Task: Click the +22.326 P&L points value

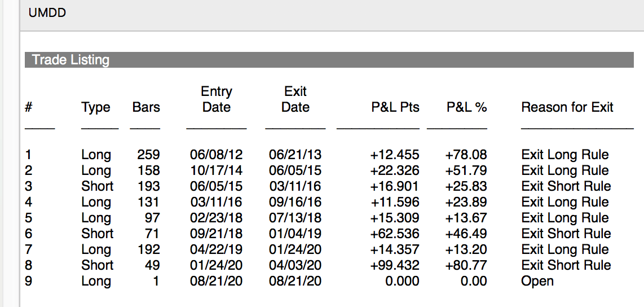Action: pos(395,170)
